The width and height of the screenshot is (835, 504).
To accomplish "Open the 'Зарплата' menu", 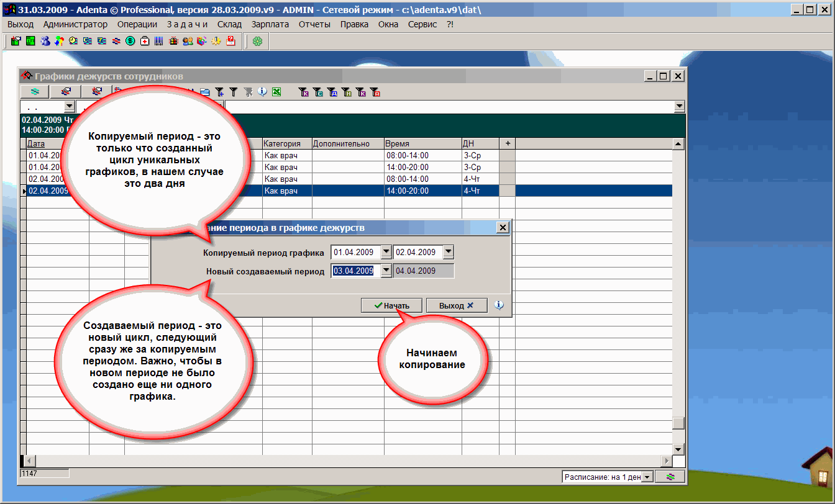I will point(270,24).
